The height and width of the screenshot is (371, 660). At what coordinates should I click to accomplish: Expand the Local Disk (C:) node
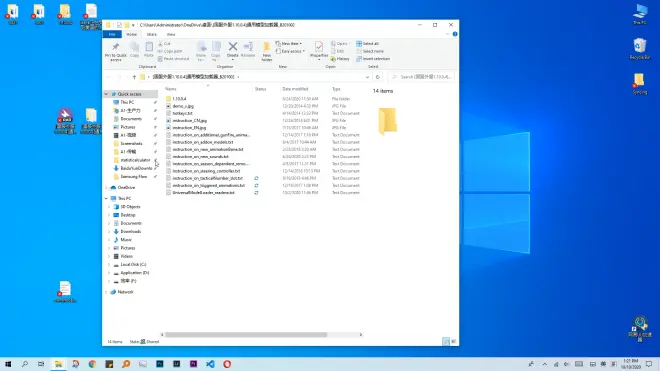click(x=109, y=265)
